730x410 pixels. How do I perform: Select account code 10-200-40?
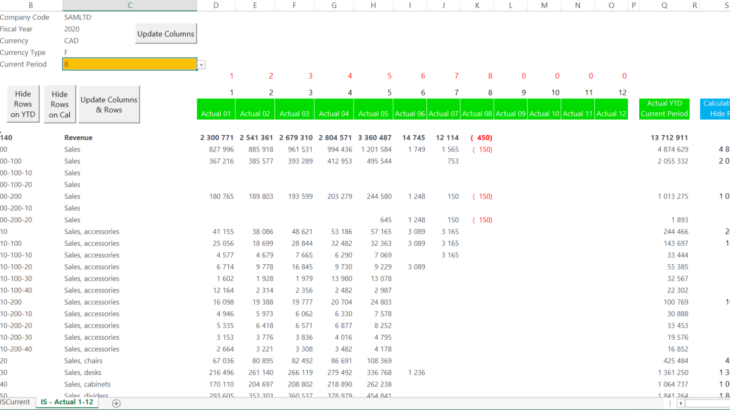[16, 349]
